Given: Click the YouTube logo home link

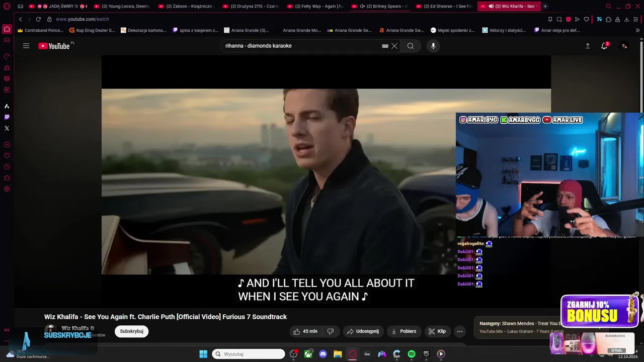Looking at the screenshot, I should pyautogui.click(x=54, y=46).
